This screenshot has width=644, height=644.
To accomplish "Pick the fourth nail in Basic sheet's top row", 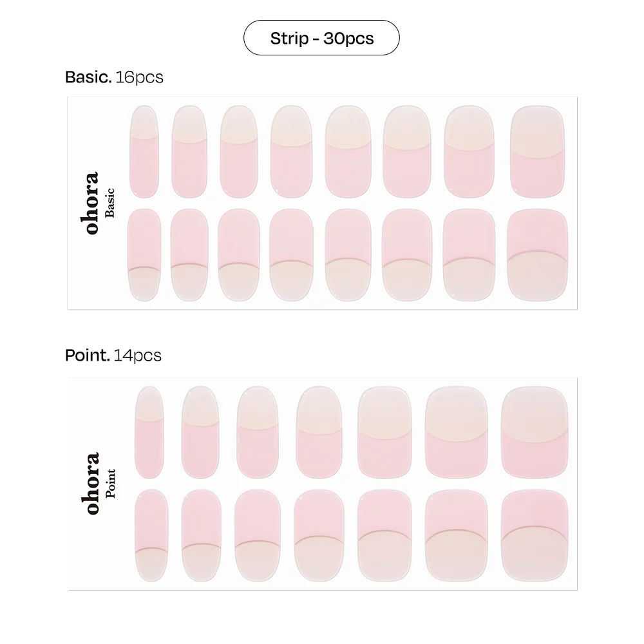I will click(291, 152).
